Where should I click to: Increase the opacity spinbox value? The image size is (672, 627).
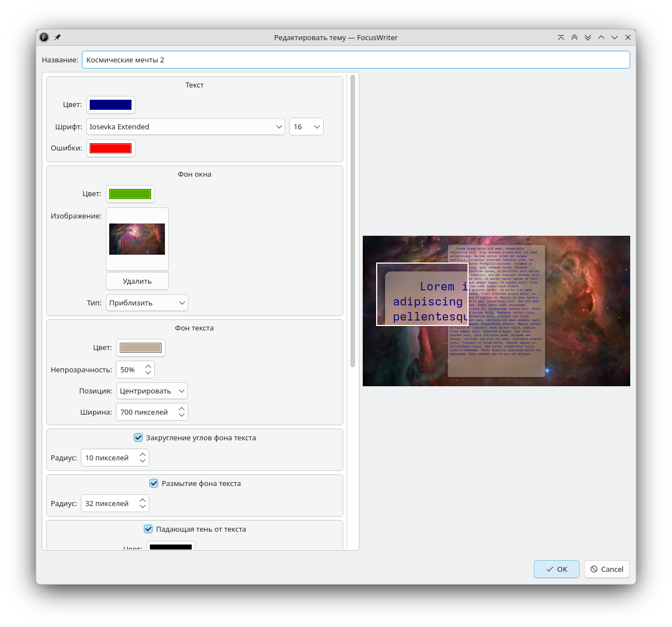148,366
